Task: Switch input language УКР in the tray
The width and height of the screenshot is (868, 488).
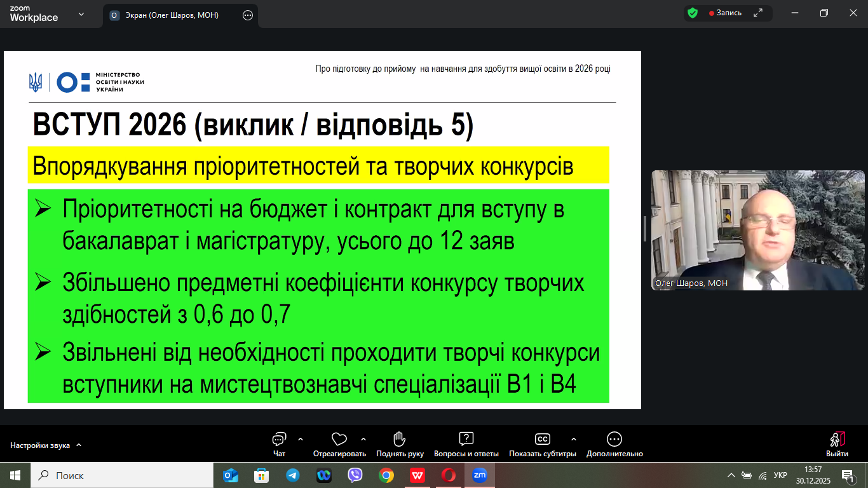Action: (x=780, y=475)
